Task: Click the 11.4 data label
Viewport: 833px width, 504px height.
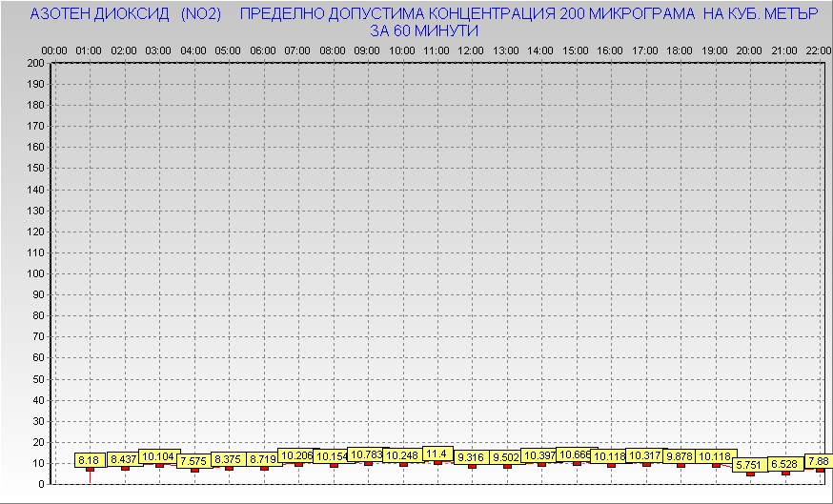Action: point(437,454)
